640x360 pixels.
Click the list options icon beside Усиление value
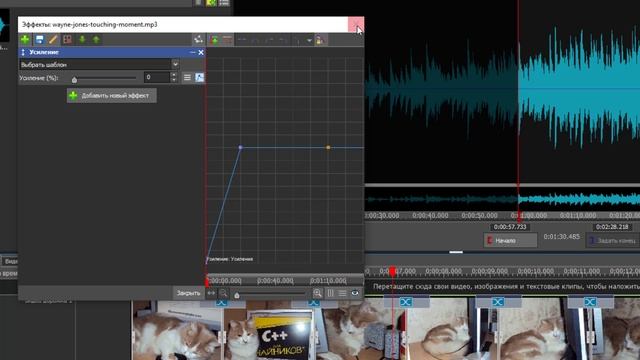(x=187, y=78)
